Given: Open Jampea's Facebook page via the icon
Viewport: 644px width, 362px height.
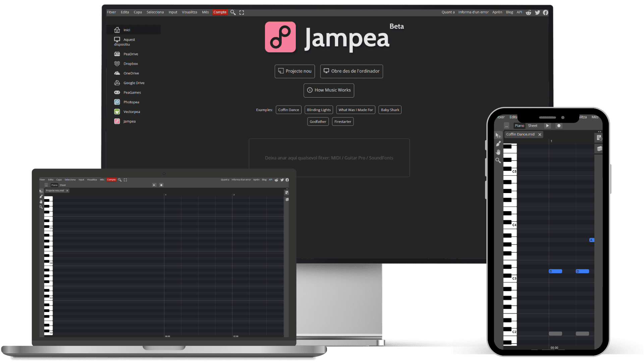Looking at the screenshot, I should 545,12.
